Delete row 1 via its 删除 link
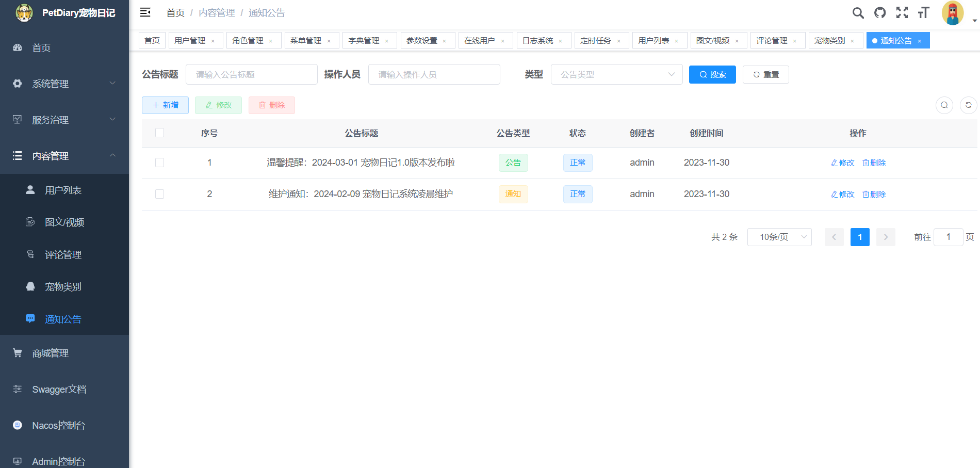 point(874,163)
